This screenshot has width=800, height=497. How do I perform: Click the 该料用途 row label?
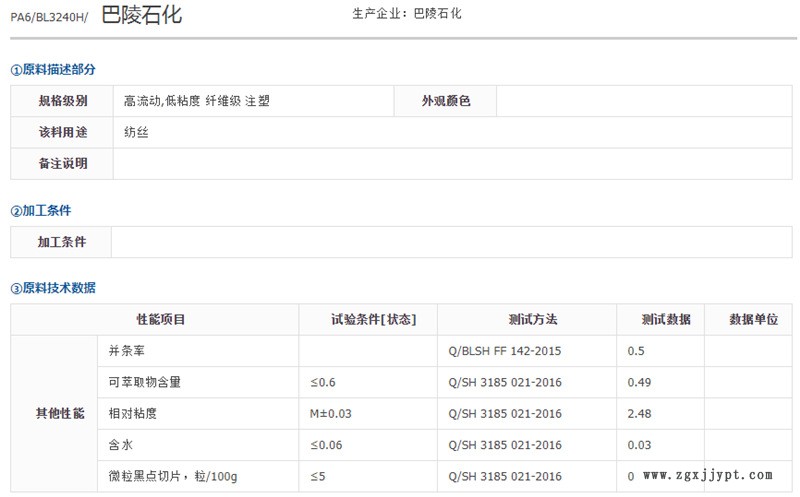[63, 133]
